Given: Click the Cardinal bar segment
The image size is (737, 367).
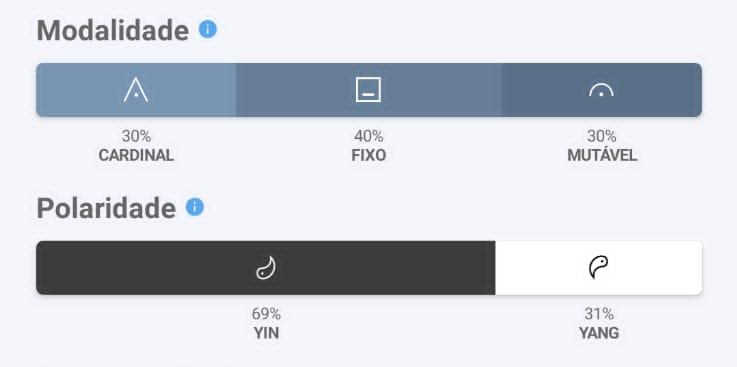Looking at the screenshot, I should (x=136, y=90).
